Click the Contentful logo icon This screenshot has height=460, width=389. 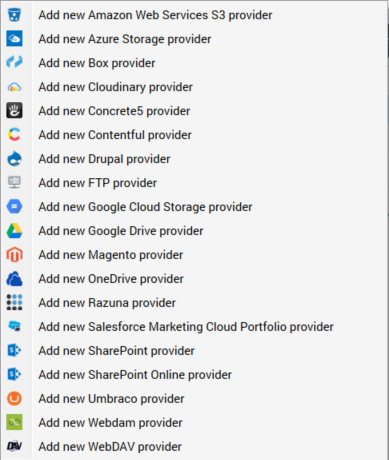pos(14,134)
